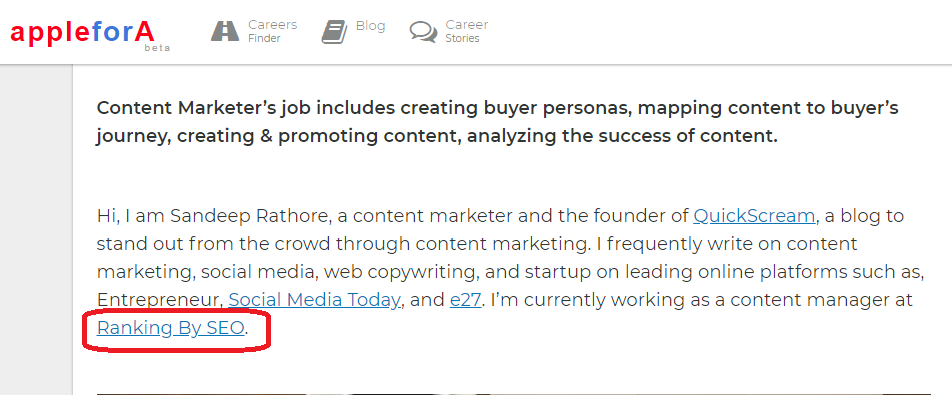952x395 pixels.
Task: Select the speech bubbles Career Stories icon
Action: [423, 32]
